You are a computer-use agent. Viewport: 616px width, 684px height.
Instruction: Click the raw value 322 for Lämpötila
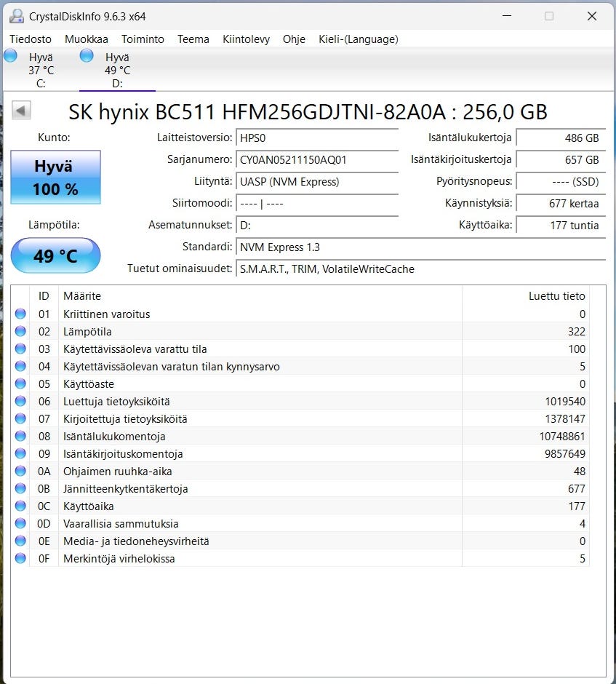pos(576,332)
